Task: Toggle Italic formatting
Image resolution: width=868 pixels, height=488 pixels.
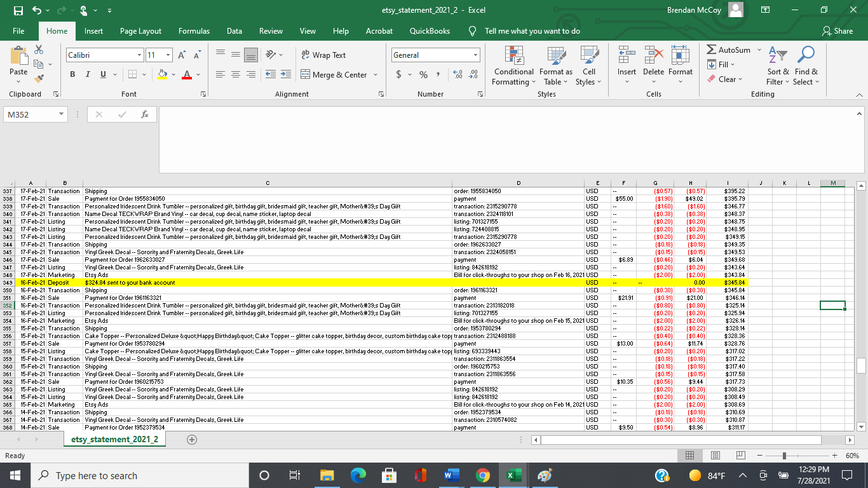Action: click(88, 74)
